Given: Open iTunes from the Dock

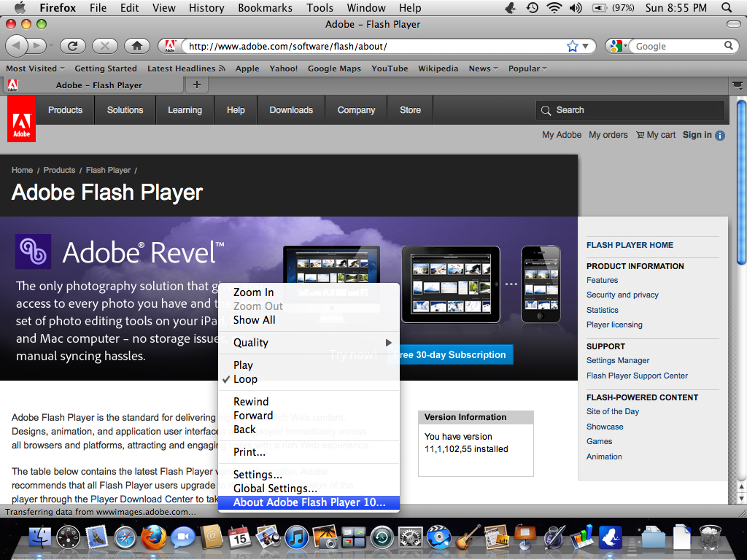Looking at the screenshot, I should [x=297, y=538].
